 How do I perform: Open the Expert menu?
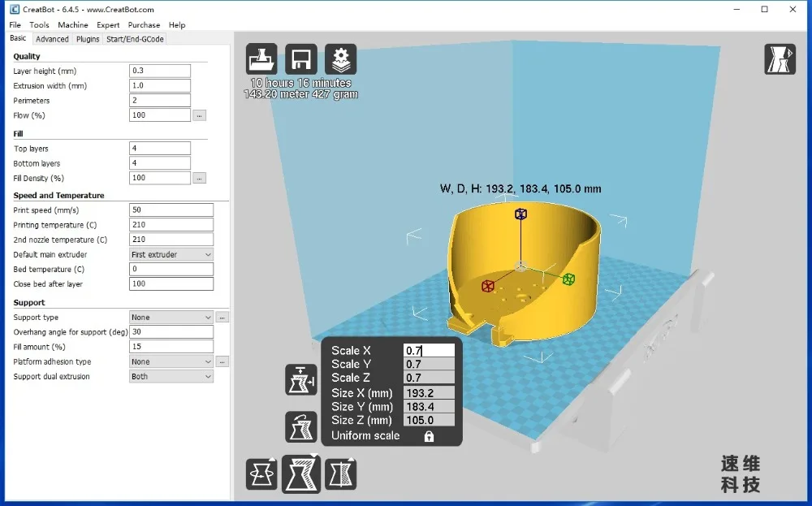click(x=108, y=25)
